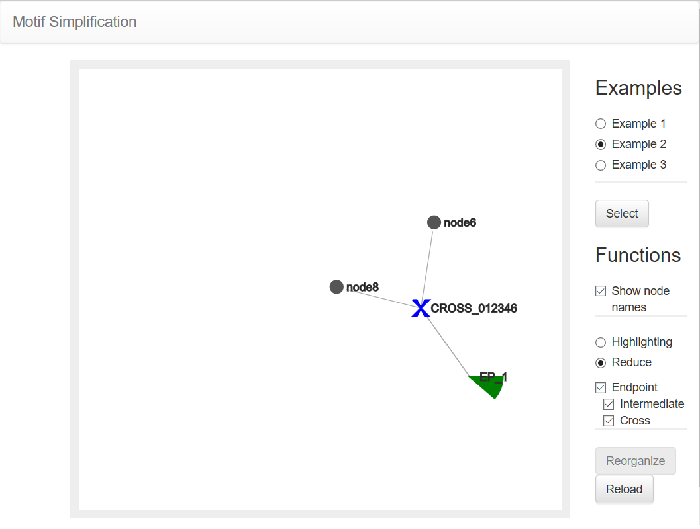The image size is (700, 529).
Task: Uncheck the Intermediate checkbox
Action: coord(608,404)
